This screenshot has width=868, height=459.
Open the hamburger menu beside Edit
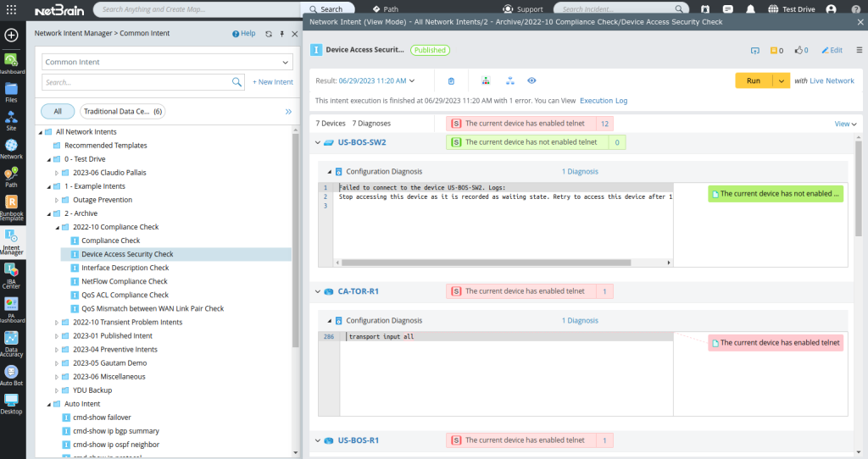tap(860, 50)
